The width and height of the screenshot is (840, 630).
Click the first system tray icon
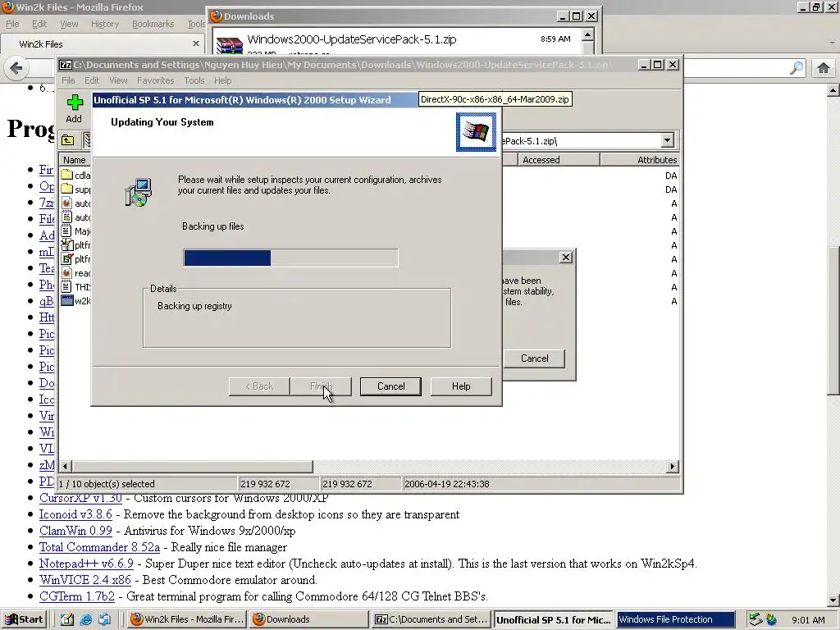[x=756, y=619]
